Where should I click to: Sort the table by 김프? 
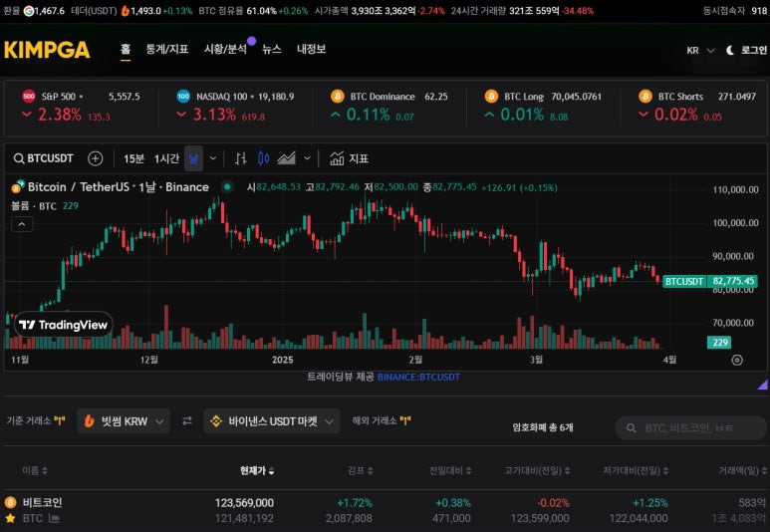click(x=361, y=470)
